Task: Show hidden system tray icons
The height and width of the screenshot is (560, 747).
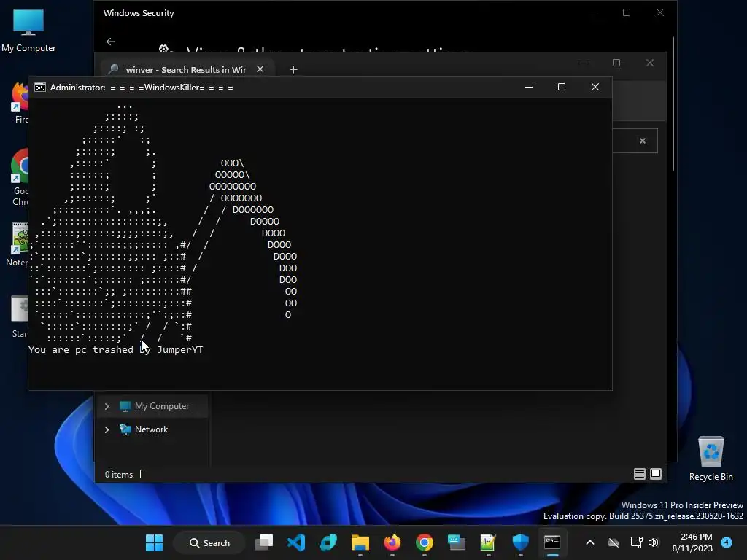Action: point(589,542)
